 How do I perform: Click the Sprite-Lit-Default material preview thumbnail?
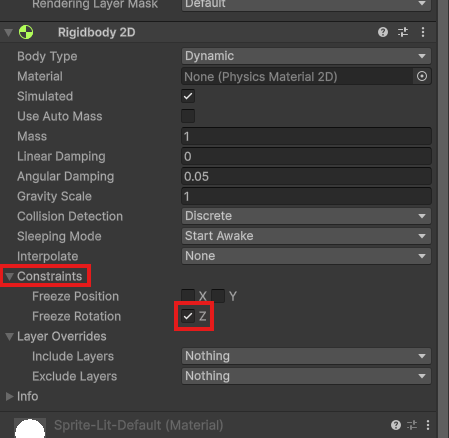(x=30, y=428)
